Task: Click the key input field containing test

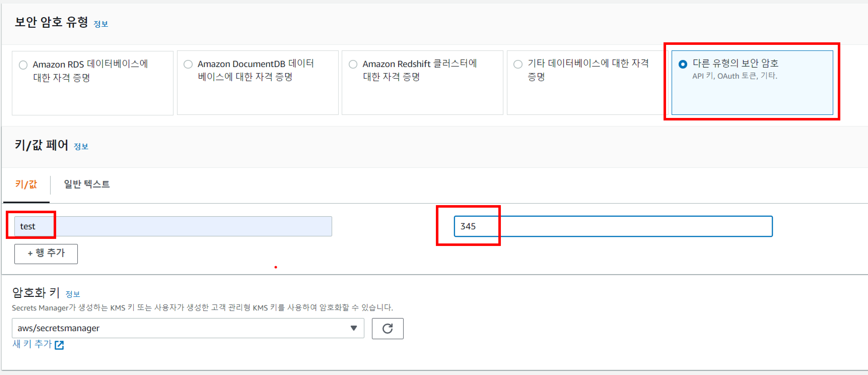Action: [173, 226]
